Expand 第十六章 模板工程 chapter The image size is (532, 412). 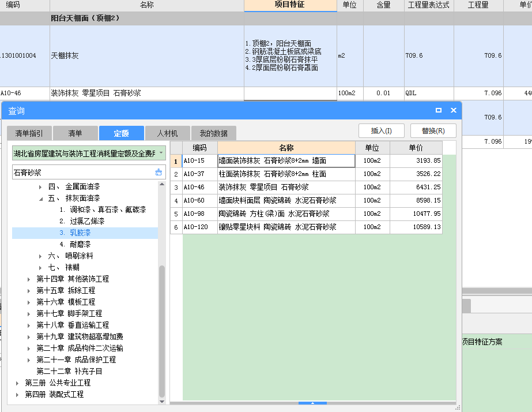29,302
